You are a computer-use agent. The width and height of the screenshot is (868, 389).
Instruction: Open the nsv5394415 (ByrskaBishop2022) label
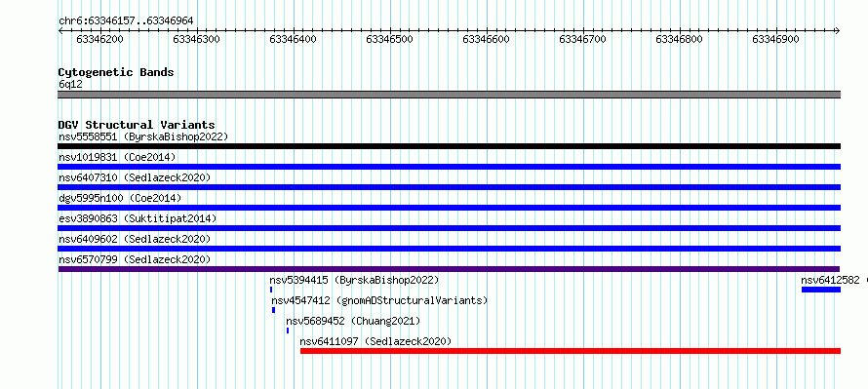354,280
